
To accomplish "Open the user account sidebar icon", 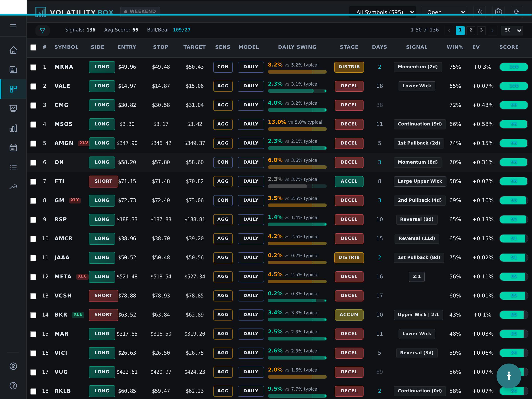I will click(13, 366).
